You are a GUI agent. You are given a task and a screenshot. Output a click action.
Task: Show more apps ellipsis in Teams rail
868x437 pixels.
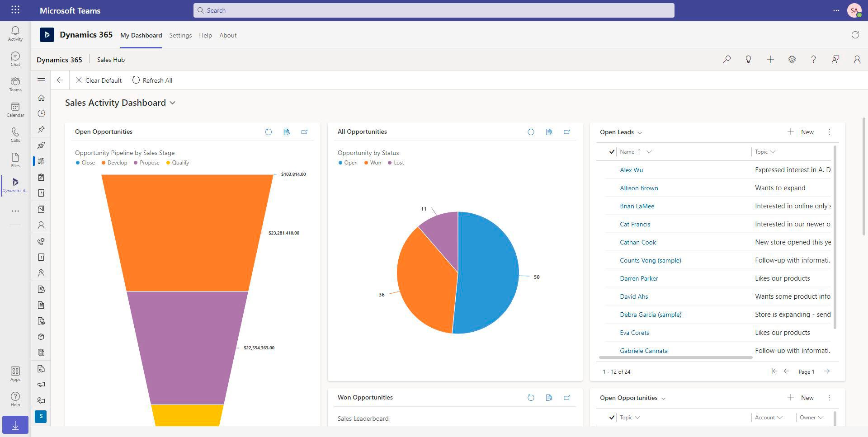pos(15,211)
